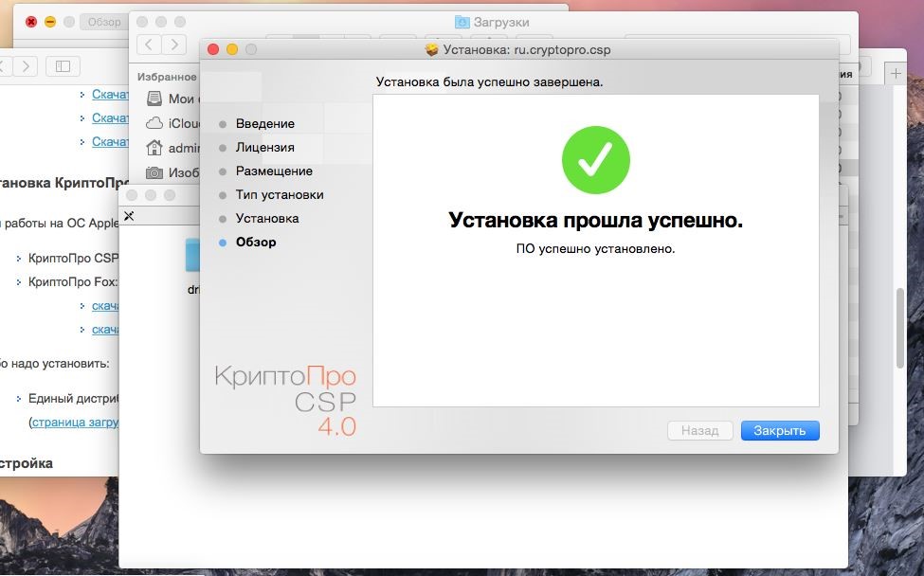Close the installer with the Закрыть button
This screenshot has width=924, height=576.
780,430
